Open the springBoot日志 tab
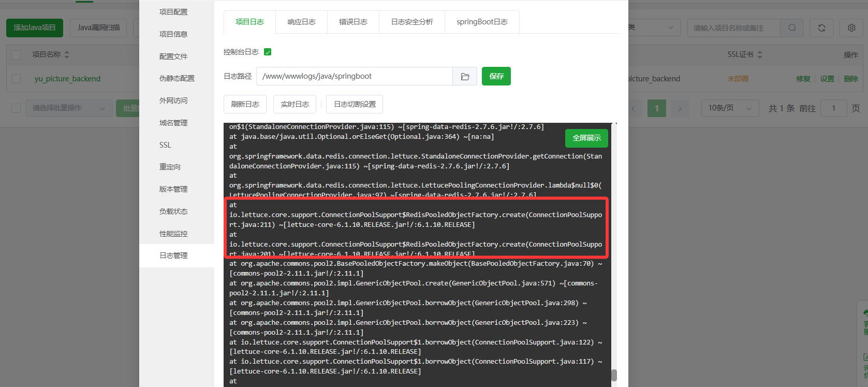This screenshot has height=387, width=868. coord(482,22)
